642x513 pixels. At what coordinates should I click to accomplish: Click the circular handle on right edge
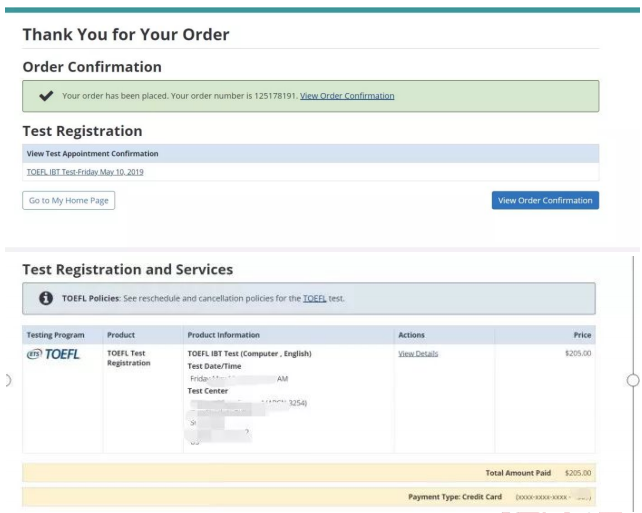(x=633, y=380)
